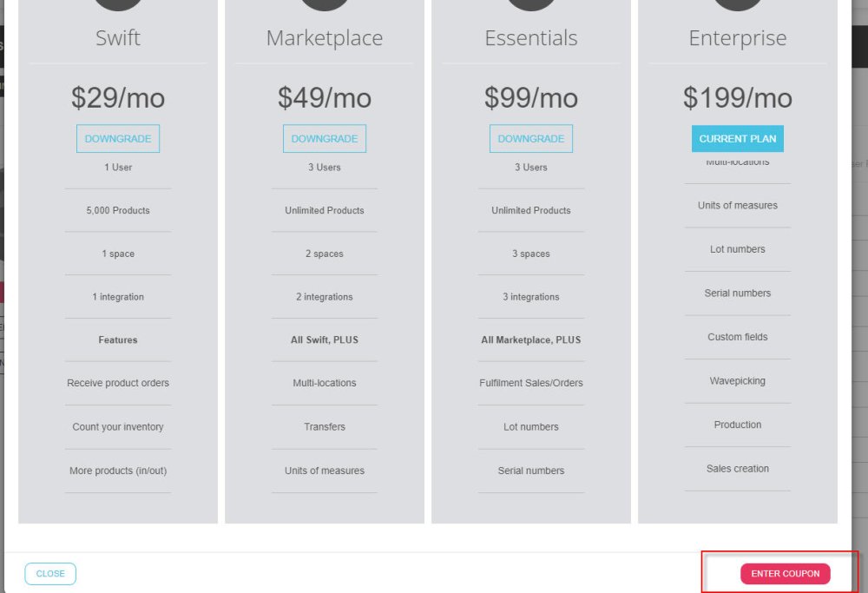Open the Enter Coupon prompt
The height and width of the screenshot is (593, 868).
[x=786, y=574]
